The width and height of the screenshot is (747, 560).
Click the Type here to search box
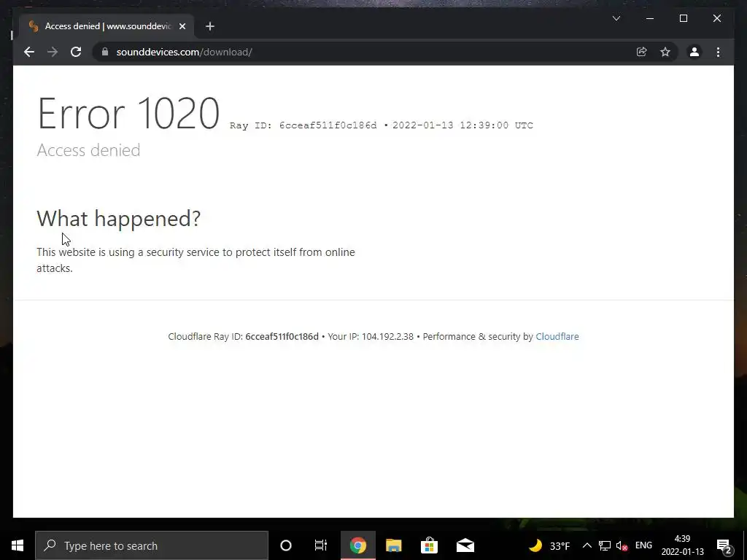[152, 545]
